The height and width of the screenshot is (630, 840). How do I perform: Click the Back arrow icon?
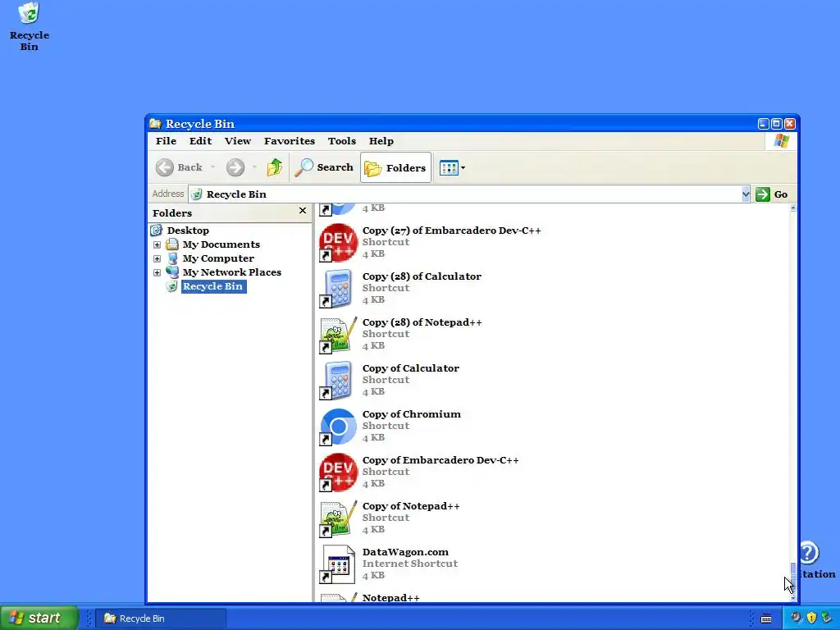pyautogui.click(x=165, y=167)
